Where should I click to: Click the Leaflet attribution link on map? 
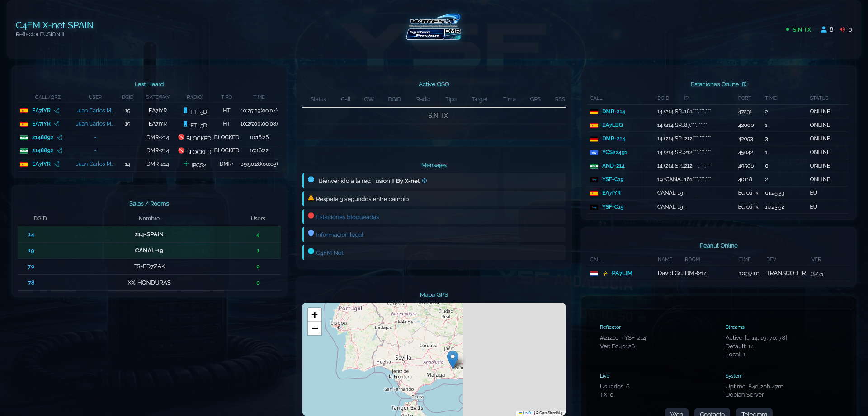[x=528, y=413]
